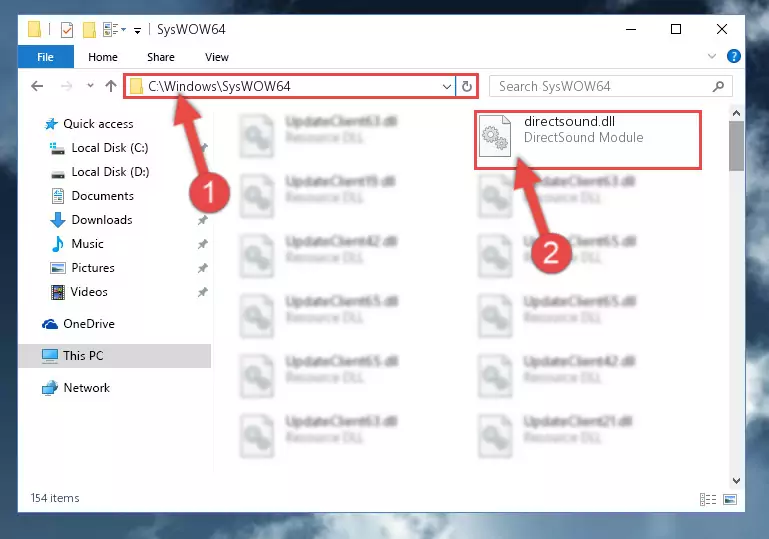Switch to the Home ribbon tab
This screenshot has height=539, width=769.
[x=103, y=57]
